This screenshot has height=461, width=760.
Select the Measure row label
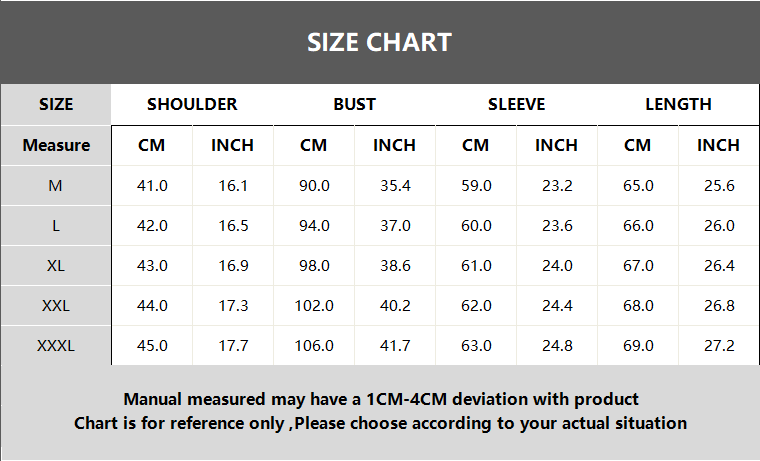point(56,145)
